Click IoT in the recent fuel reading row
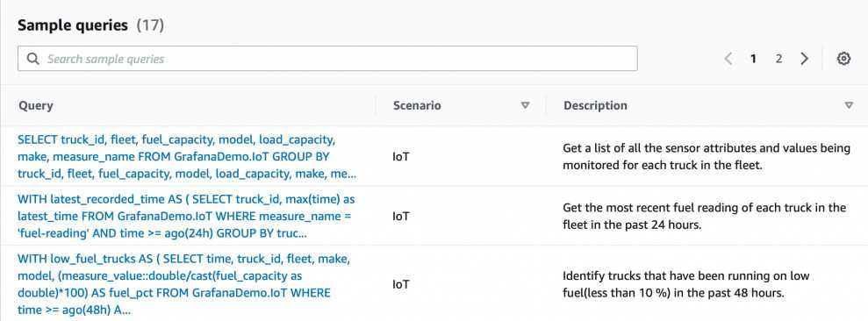 [401, 216]
